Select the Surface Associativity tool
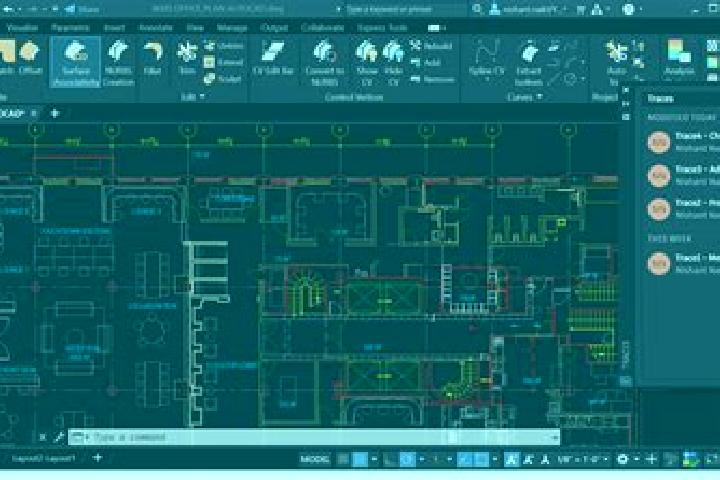720x480 pixels. point(75,62)
